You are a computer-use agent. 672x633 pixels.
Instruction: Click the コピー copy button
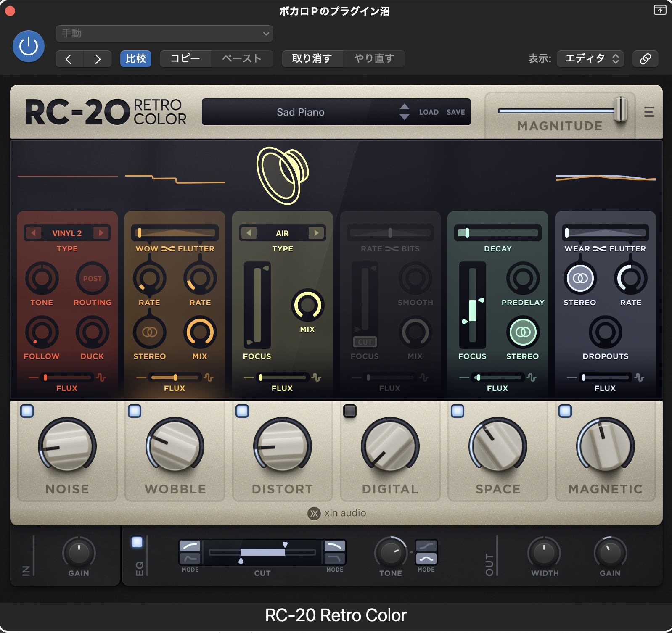(185, 59)
